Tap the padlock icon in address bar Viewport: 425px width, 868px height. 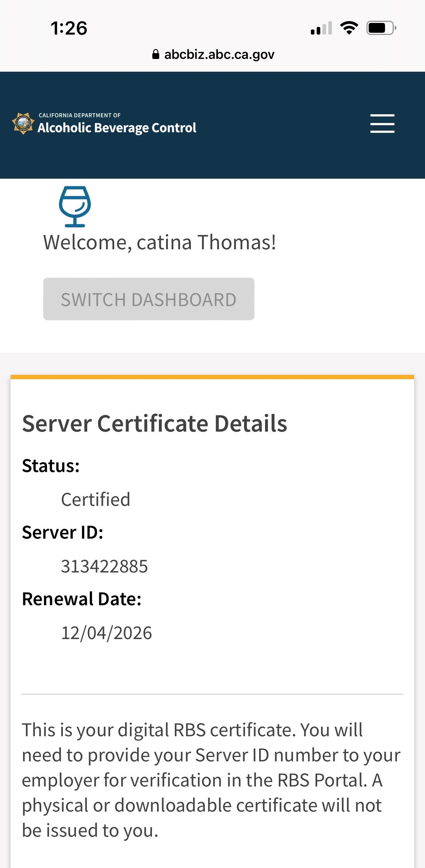click(x=156, y=55)
